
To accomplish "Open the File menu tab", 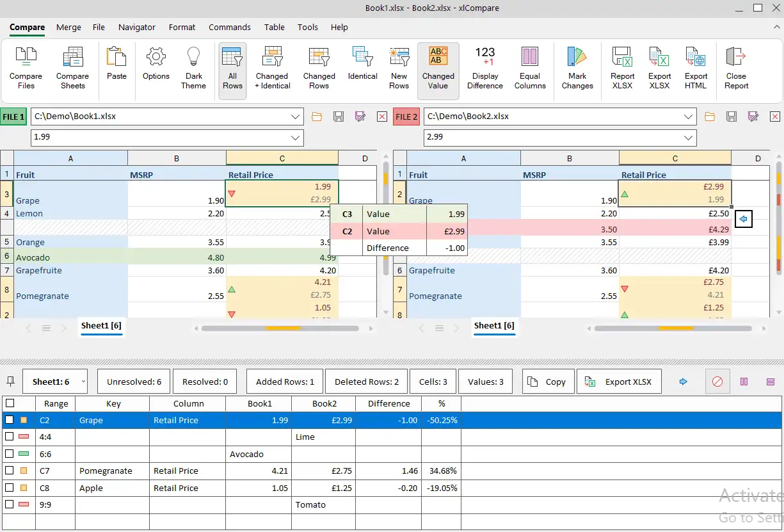I will pos(99,28).
